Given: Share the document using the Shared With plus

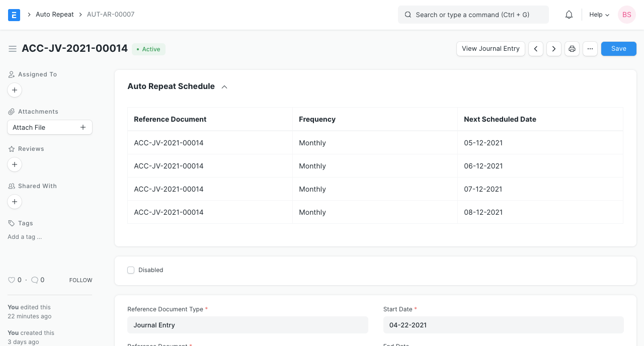Looking at the screenshot, I should pyautogui.click(x=15, y=202).
